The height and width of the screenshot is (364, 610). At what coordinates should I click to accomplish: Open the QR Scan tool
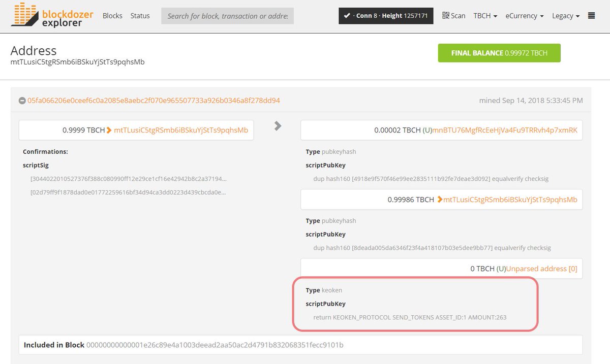tap(454, 16)
